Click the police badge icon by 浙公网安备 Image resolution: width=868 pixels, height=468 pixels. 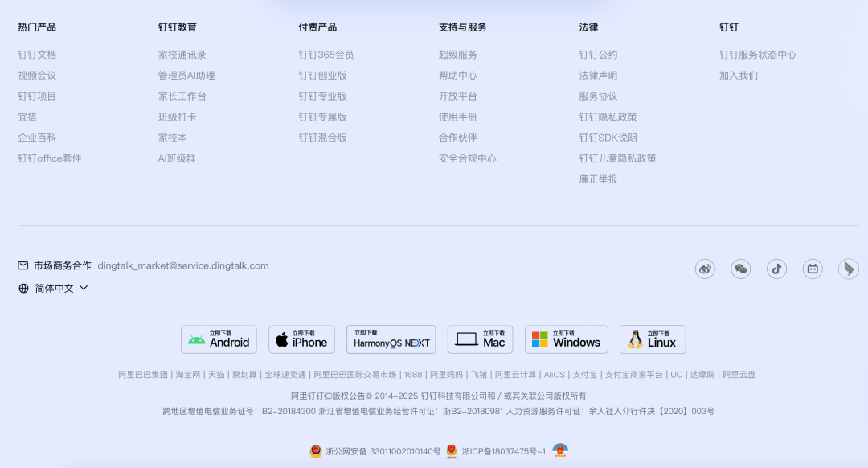316,451
